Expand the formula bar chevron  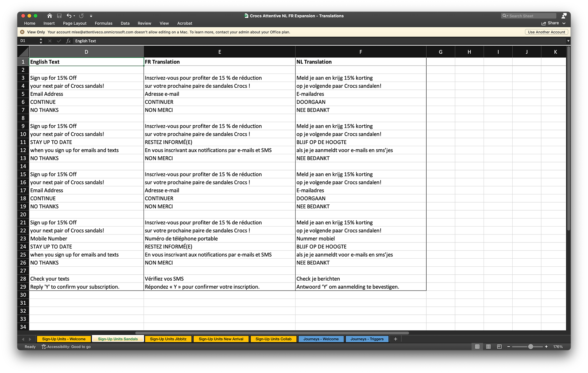point(568,41)
